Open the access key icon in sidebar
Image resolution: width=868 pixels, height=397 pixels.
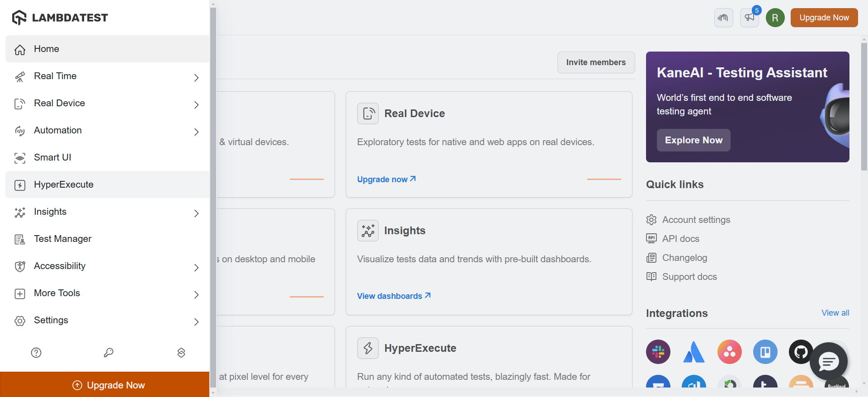point(108,353)
